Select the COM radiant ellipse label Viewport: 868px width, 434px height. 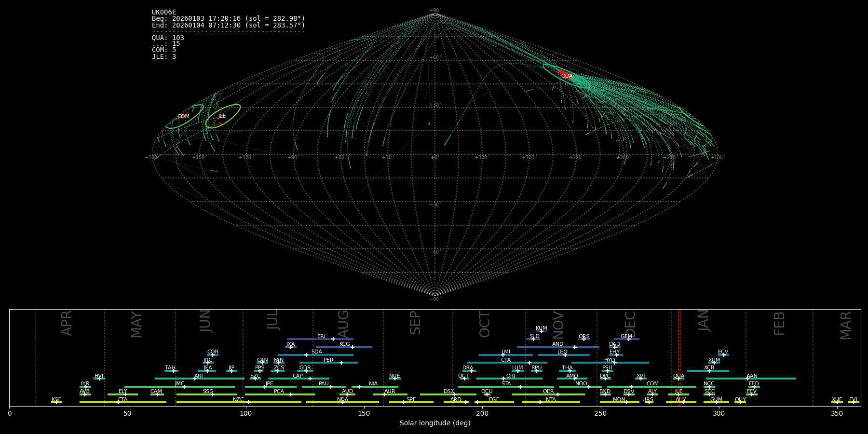[x=183, y=117]
